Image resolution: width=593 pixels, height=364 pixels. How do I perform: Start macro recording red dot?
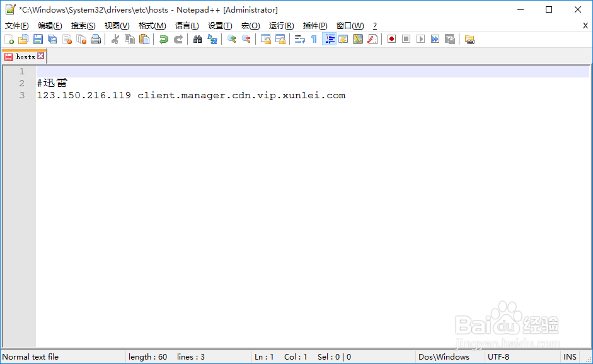point(391,39)
